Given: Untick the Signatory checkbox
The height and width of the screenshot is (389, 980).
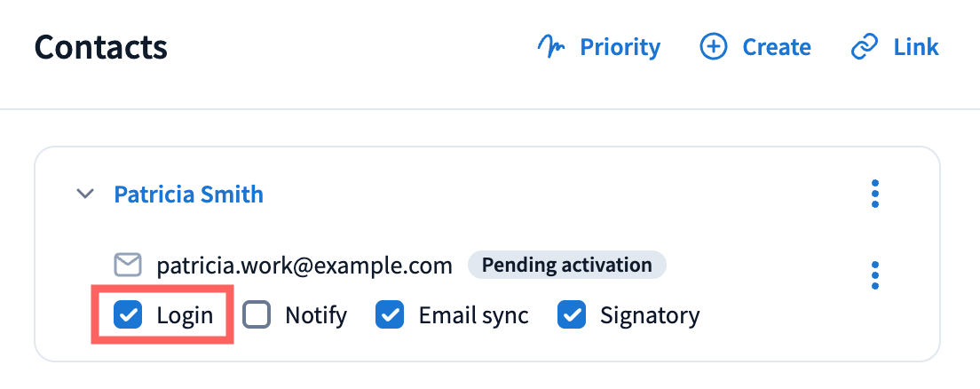Looking at the screenshot, I should coord(572,314).
